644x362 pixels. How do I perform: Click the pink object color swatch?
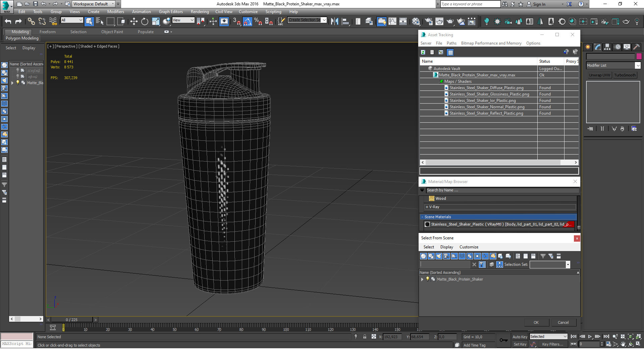pos(639,56)
